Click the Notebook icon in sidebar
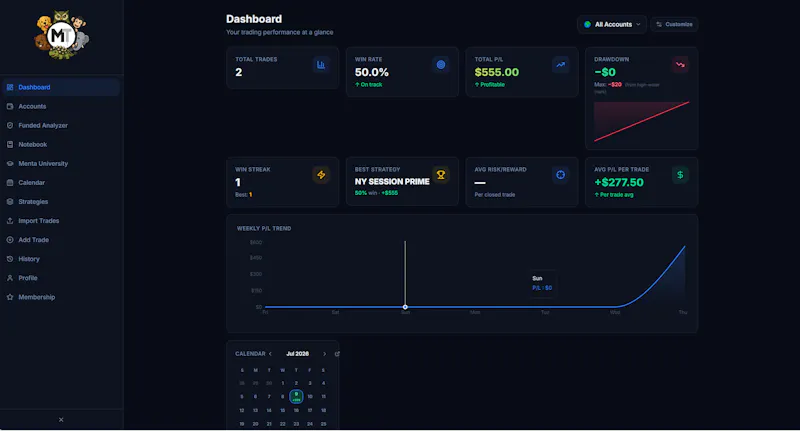 click(10, 144)
